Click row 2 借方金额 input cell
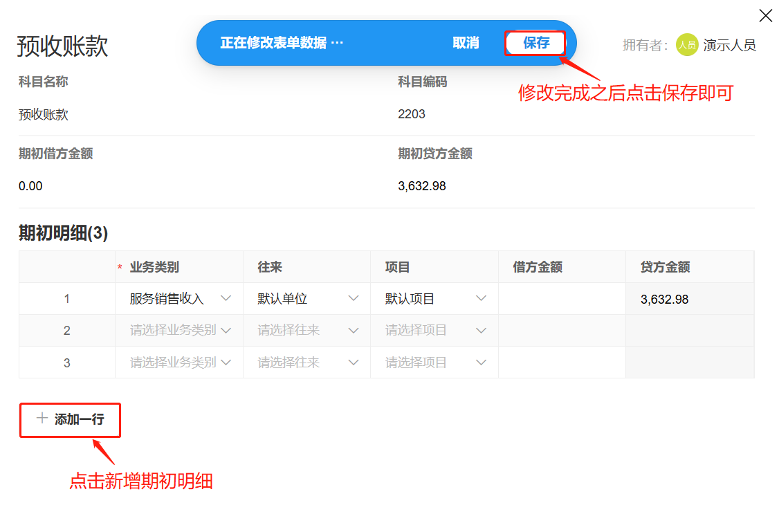The width and height of the screenshot is (779, 532). coord(562,331)
